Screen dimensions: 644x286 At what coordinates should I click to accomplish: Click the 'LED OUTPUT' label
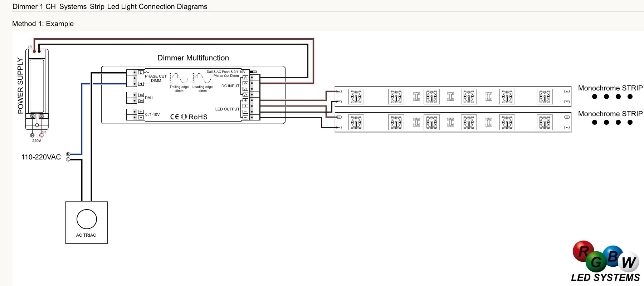[228, 109]
